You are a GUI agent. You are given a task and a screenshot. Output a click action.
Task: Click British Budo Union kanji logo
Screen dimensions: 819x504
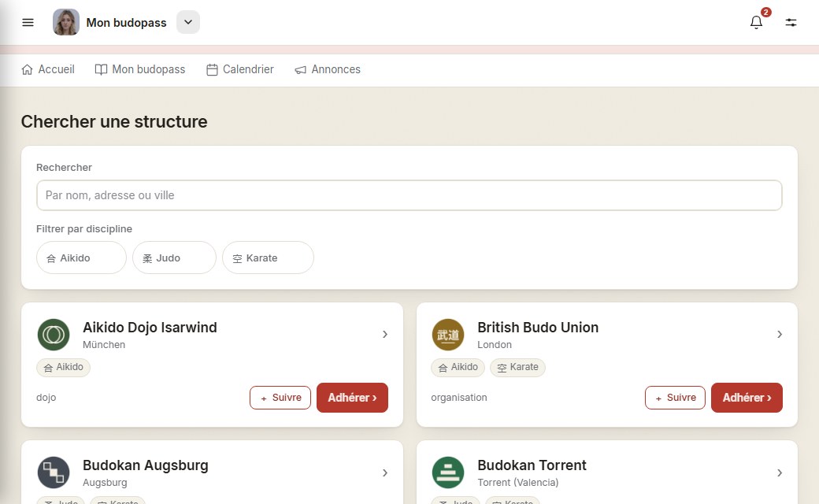coord(448,335)
